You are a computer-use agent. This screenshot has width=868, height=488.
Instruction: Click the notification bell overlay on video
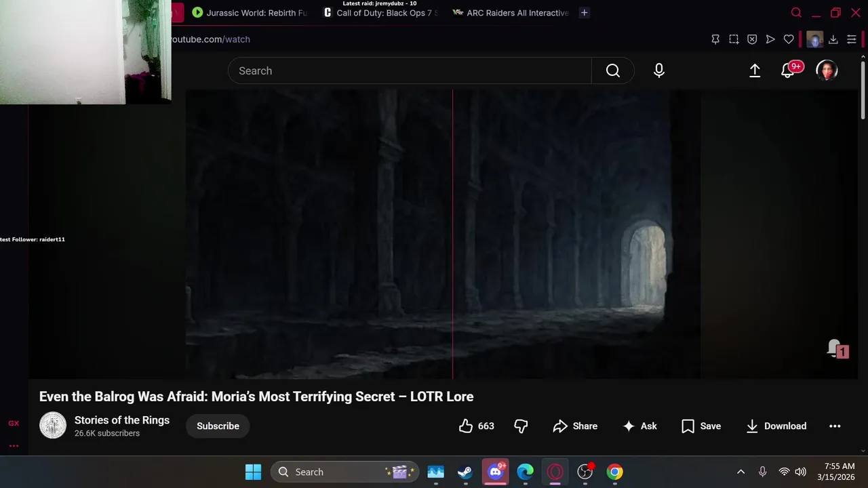click(x=837, y=348)
